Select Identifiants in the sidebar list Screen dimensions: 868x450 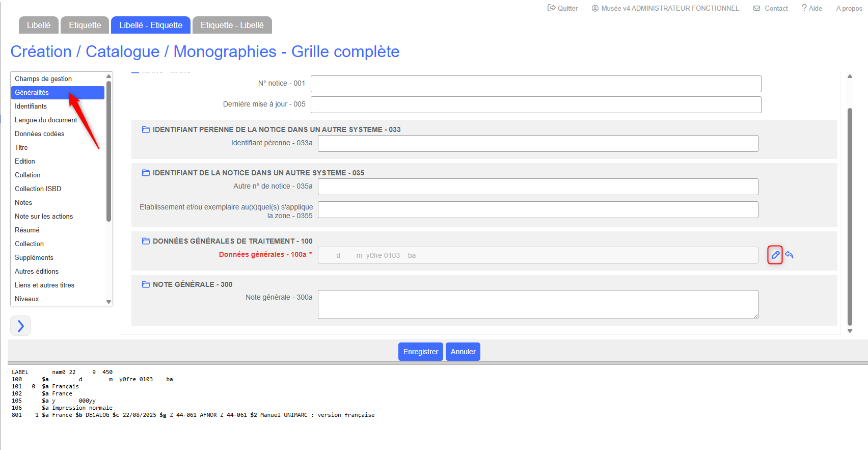pyautogui.click(x=31, y=106)
